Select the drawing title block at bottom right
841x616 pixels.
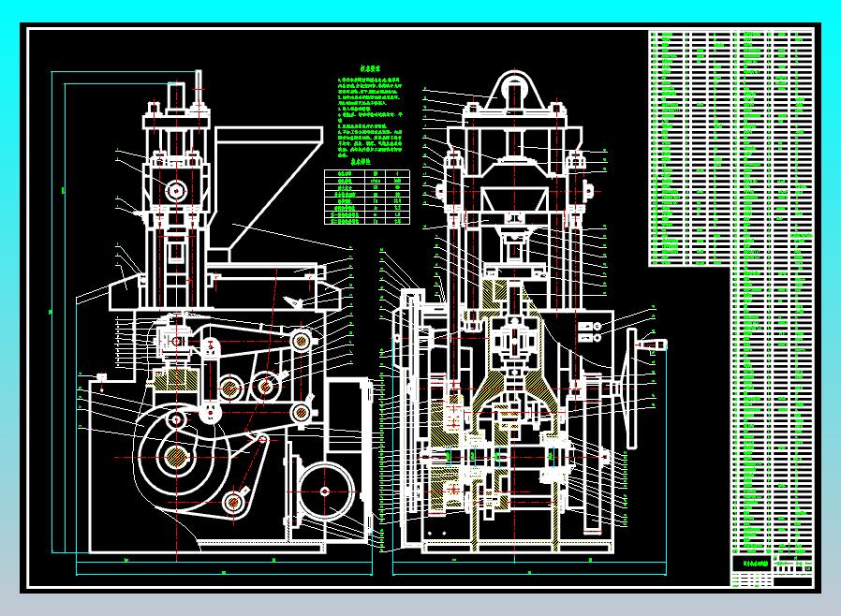pyautogui.click(x=773, y=571)
